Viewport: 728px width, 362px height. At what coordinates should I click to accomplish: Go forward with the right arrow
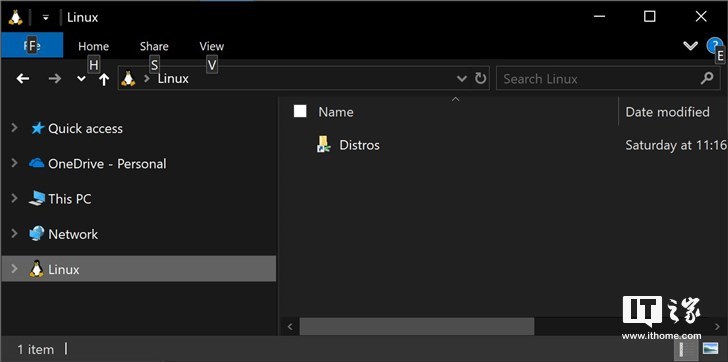point(55,78)
